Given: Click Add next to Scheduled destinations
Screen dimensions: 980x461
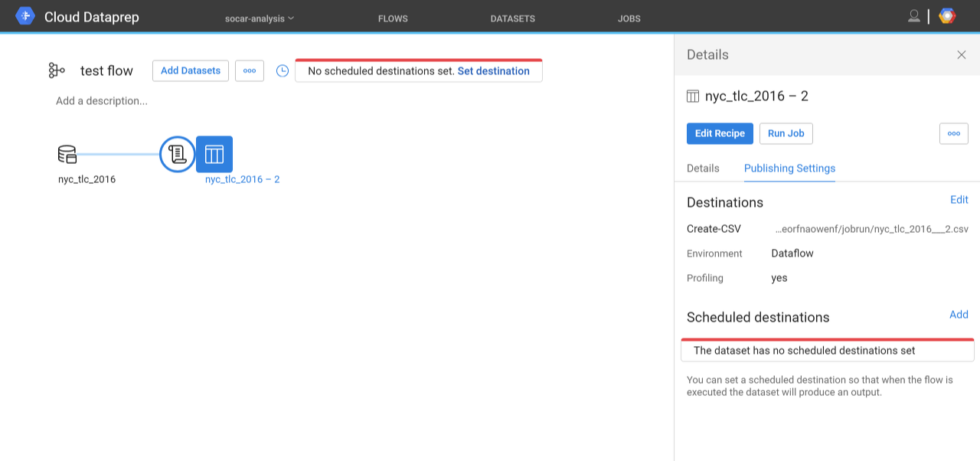Looking at the screenshot, I should pyautogui.click(x=959, y=314).
